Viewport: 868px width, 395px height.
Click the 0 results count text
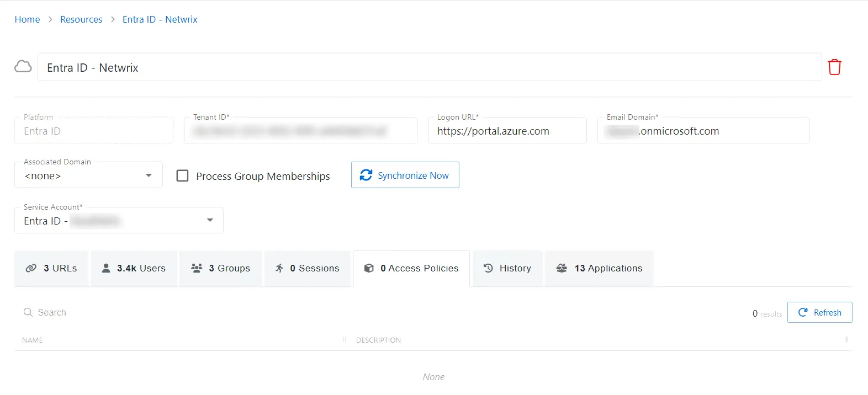click(x=767, y=313)
